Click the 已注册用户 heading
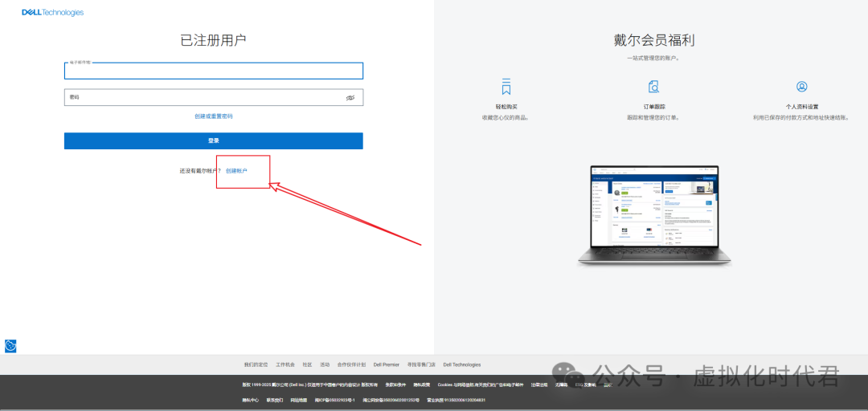 click(214, 40)
